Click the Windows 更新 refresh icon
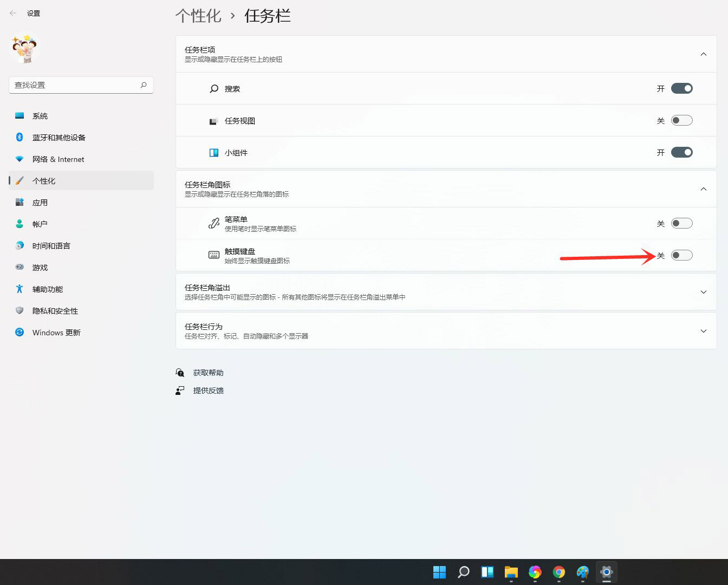 coord(19,332)
